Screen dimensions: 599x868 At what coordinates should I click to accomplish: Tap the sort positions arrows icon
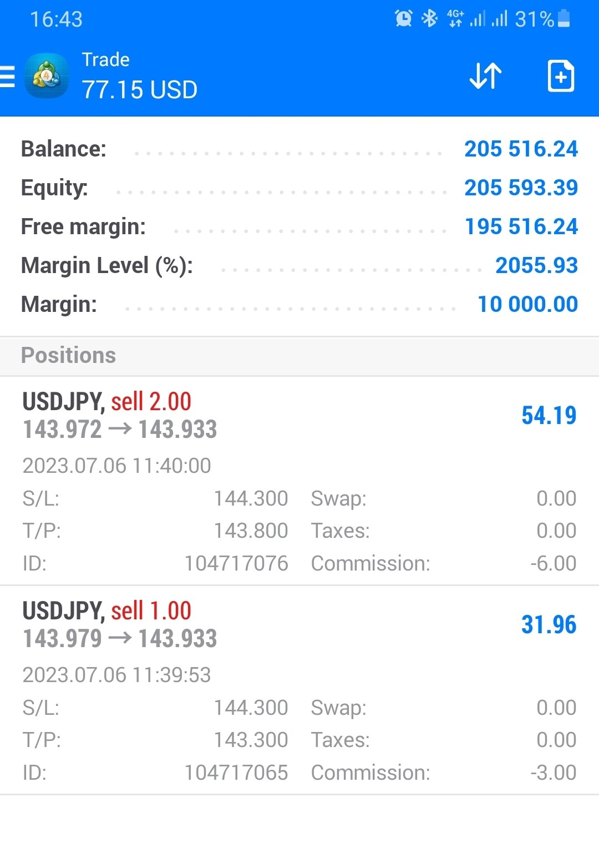pos(485,76)
